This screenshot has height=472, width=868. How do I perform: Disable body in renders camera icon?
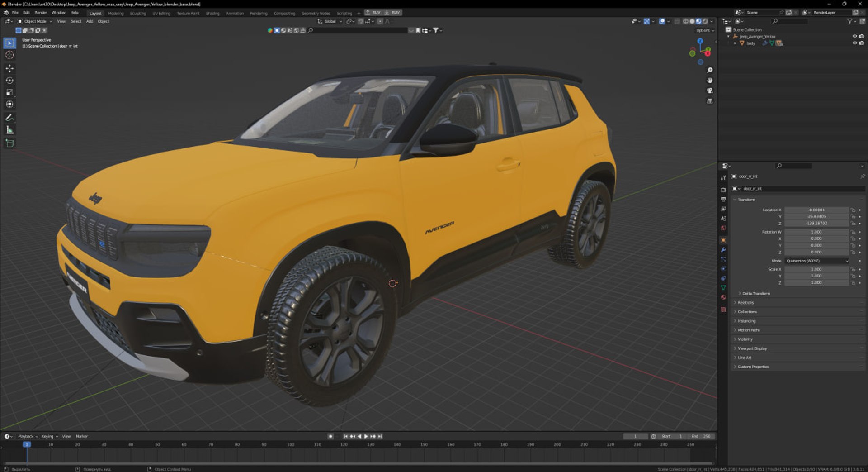point(862,43)
